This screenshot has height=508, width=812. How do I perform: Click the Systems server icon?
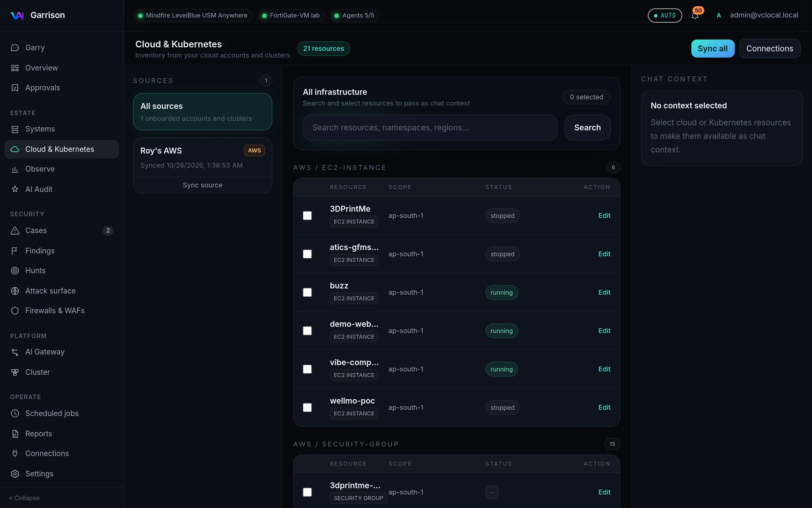(15, 129)
